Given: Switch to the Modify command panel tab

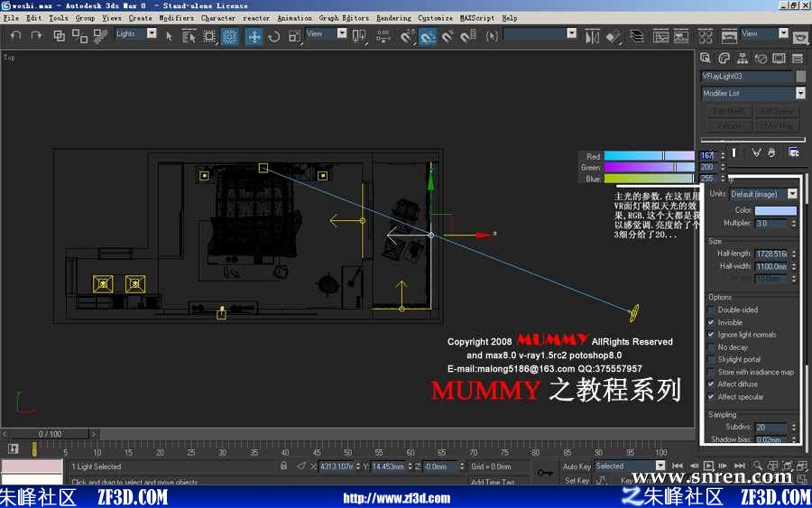Looking at the screenshot, I should coord(724,58).
